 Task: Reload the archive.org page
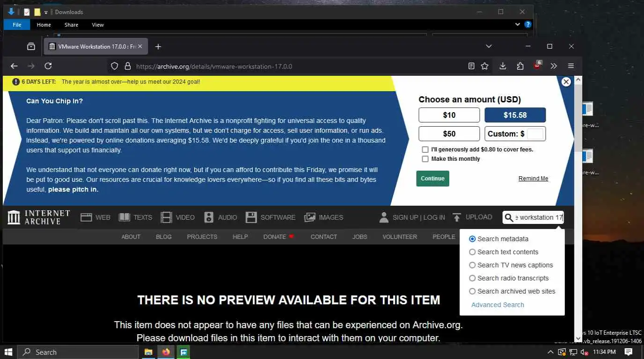coord(48,66)
